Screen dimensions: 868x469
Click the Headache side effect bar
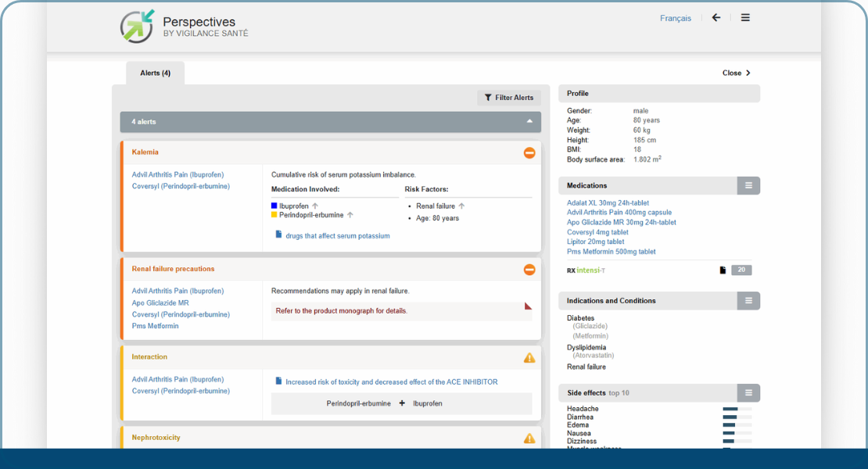pyautogui.click(x=737, y=409)
